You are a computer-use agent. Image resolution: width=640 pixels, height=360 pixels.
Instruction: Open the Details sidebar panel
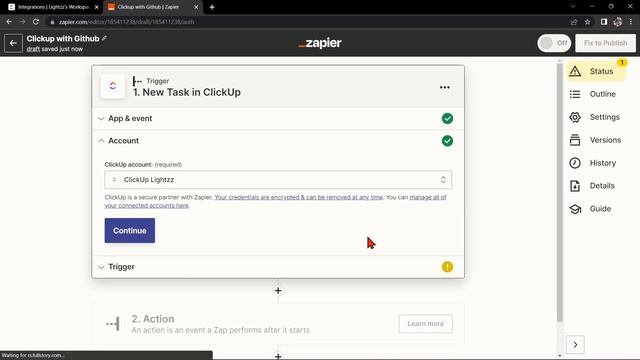click(592, 186)
